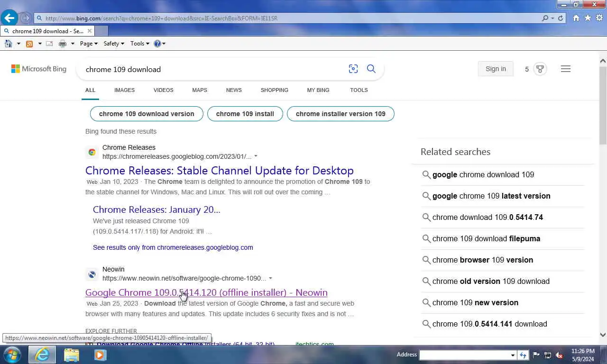Open the Home button dropdown arrow
The image size is (607, 364).
(x=18, y=44)
